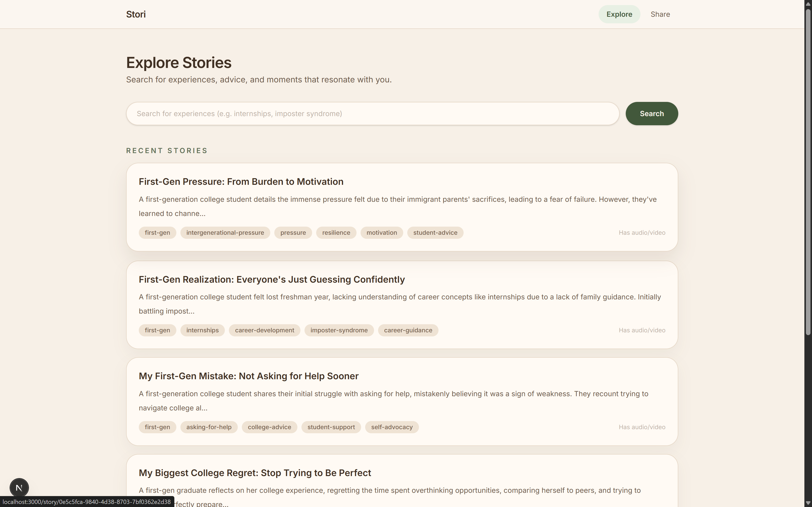
Task: Click the scrollbar down arrow
Action: 808,503
